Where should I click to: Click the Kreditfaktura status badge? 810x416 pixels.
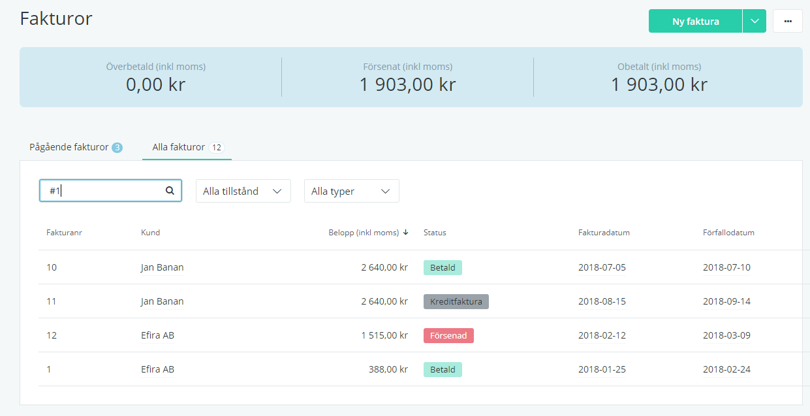point(456,301)
